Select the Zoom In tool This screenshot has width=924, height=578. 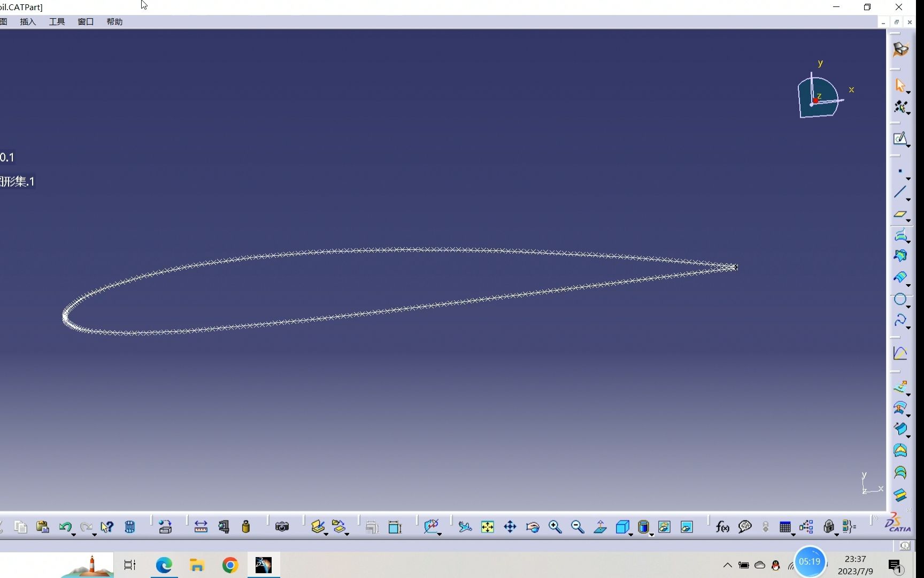[x=555, y=527]
